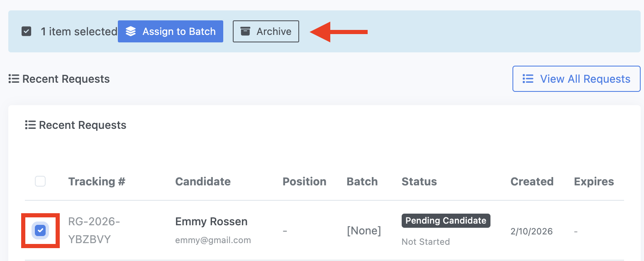644x261 pixels.
Task: Click the list icon in View All Requests
Action: tap(528, 79)
